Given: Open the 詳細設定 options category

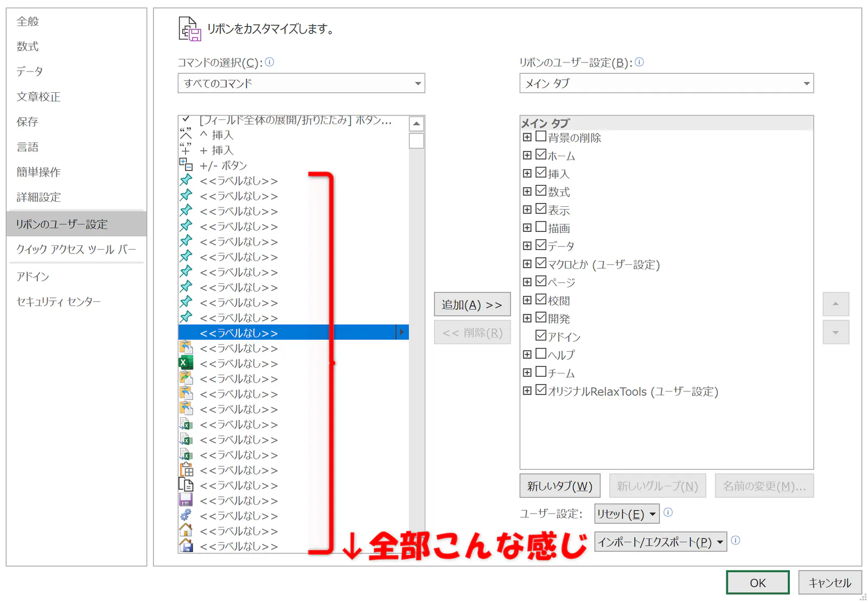Looking at the screenshot, I should coord(76,197).
